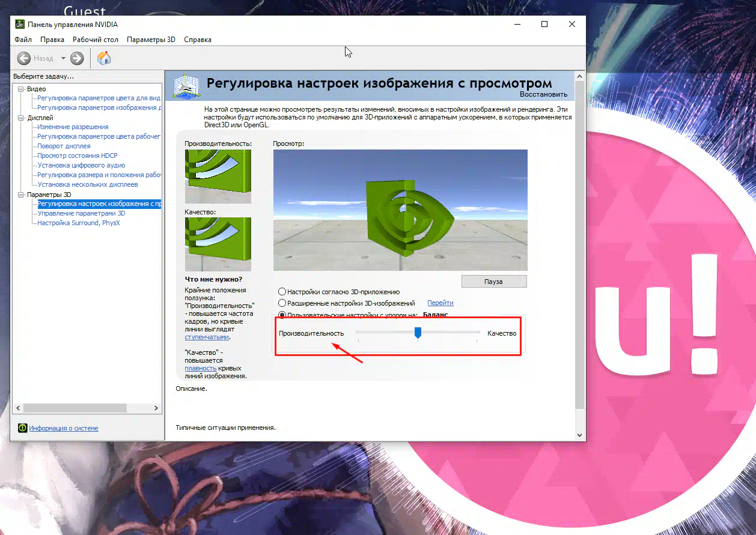
Task: Select Регулировка параметров изображения tree item under Видео
Action: [99, 107]
